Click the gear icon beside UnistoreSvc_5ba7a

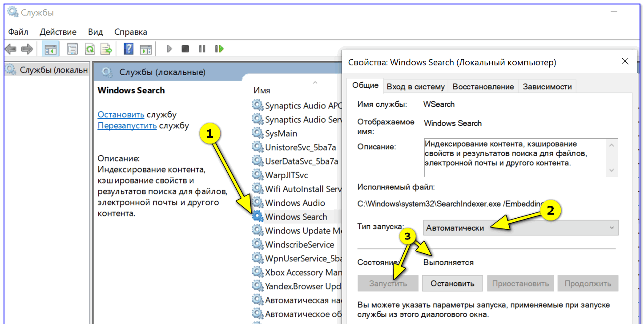[x=258, y=147]
